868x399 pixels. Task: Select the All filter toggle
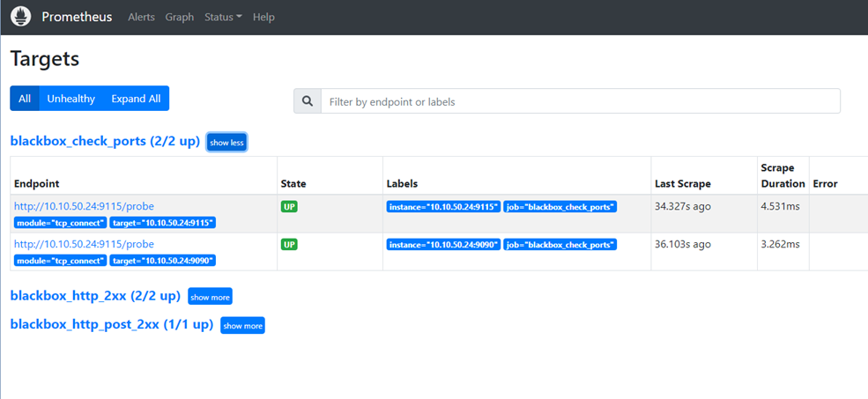tap(25, 99)
